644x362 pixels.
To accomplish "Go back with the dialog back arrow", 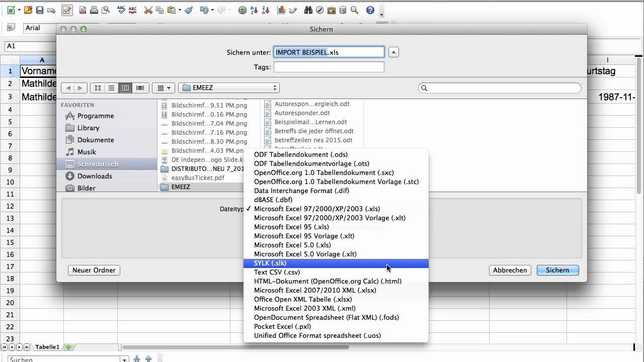I will point(68,88).
